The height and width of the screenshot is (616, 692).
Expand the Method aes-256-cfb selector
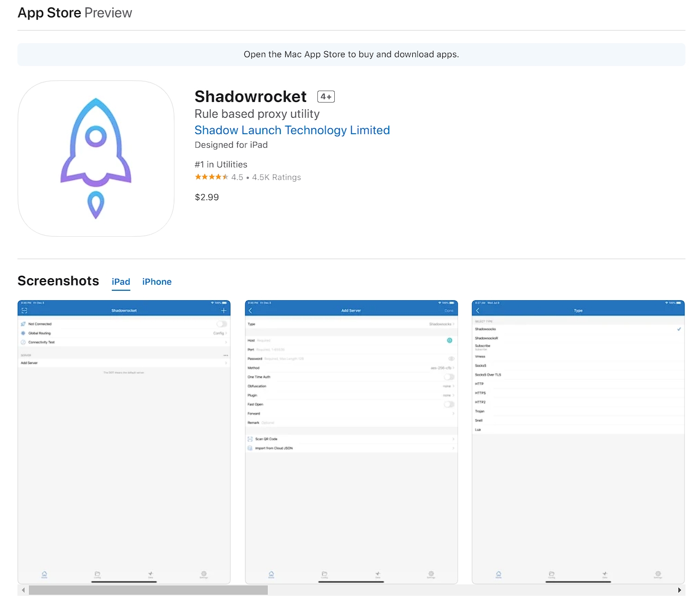pos(442,368)
